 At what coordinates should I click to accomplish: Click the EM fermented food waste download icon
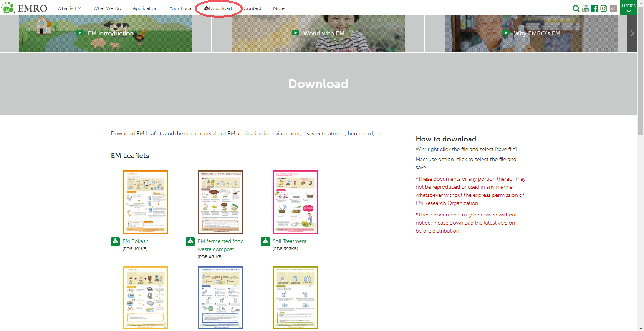190,241
